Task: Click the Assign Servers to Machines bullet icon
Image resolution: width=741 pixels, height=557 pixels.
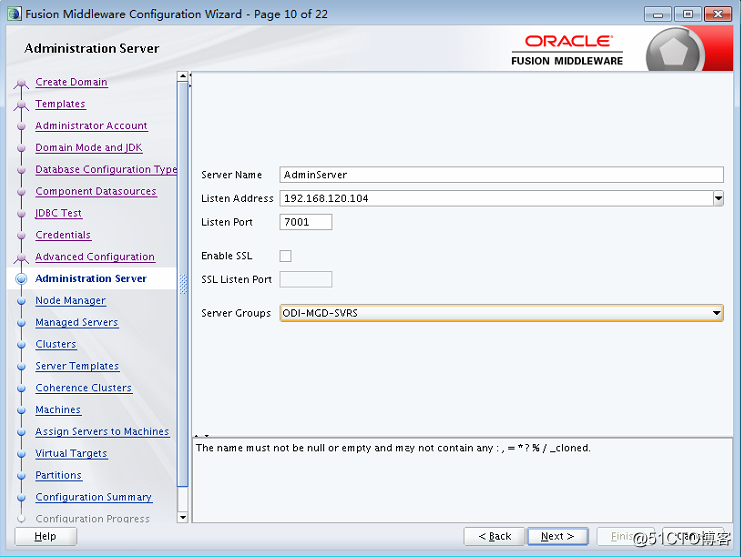Action: [21, 432]
